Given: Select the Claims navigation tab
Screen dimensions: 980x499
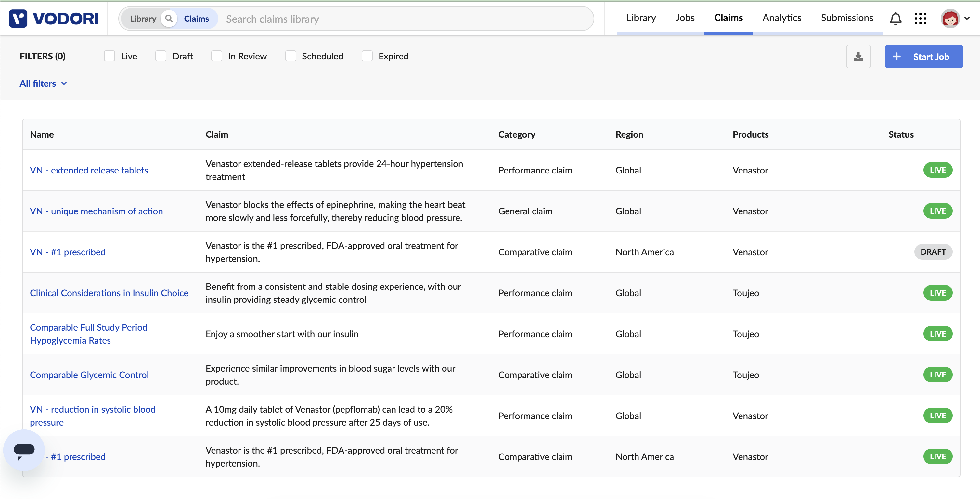Looking at the screenshot, I should coord(728,18).
